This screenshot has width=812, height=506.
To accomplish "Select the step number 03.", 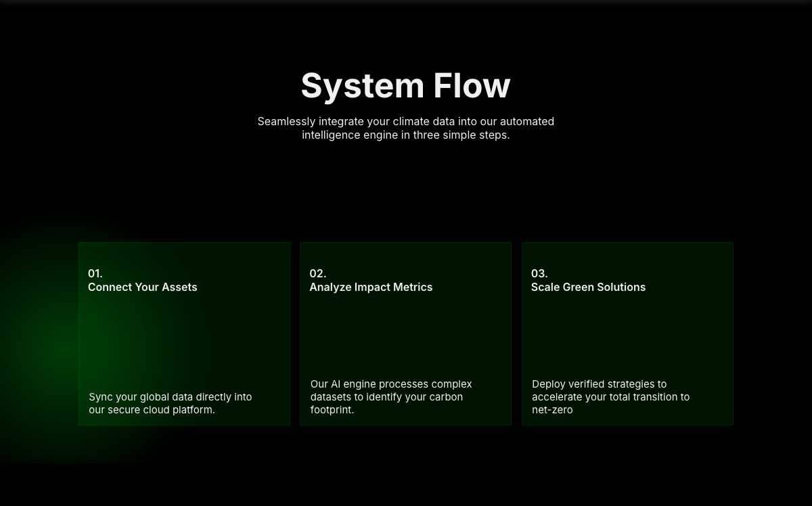I will pos(539,273).
